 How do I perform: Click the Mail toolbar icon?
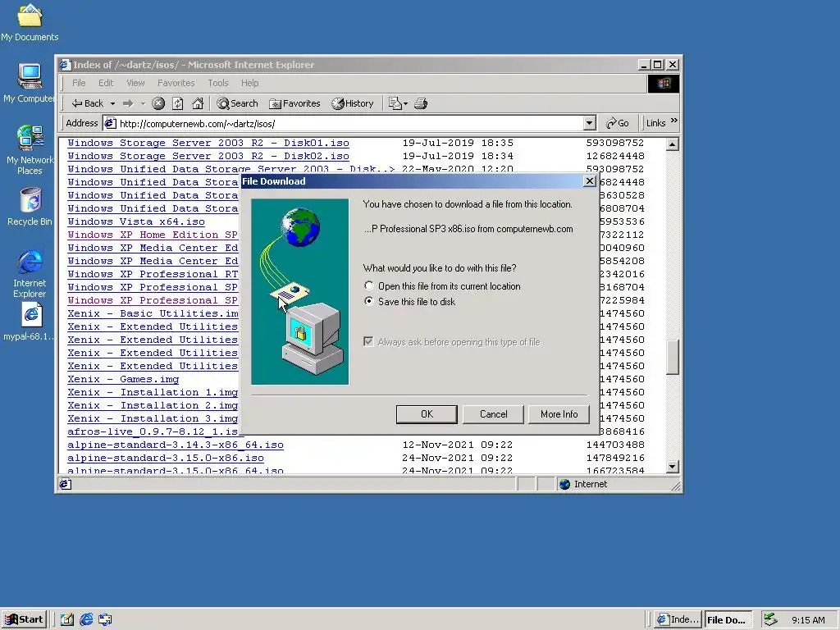(x=395, y=103)
